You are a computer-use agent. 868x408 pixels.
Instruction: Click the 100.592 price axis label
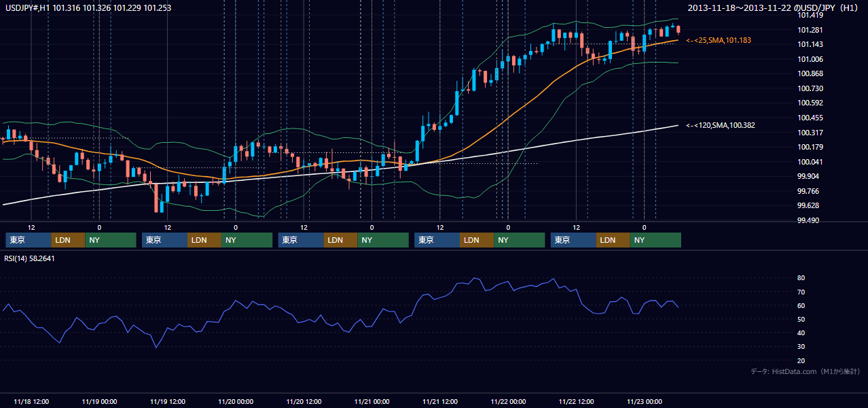tap(810, 103)
